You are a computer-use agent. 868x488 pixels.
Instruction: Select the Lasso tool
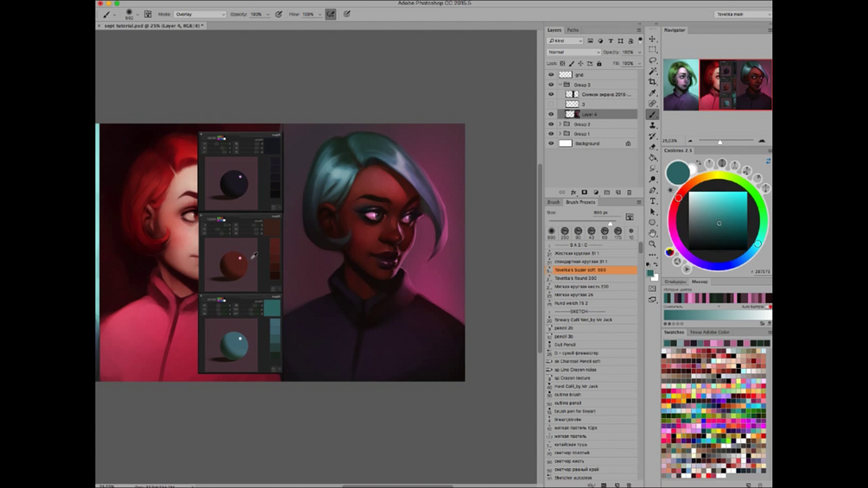coord(653,60)
